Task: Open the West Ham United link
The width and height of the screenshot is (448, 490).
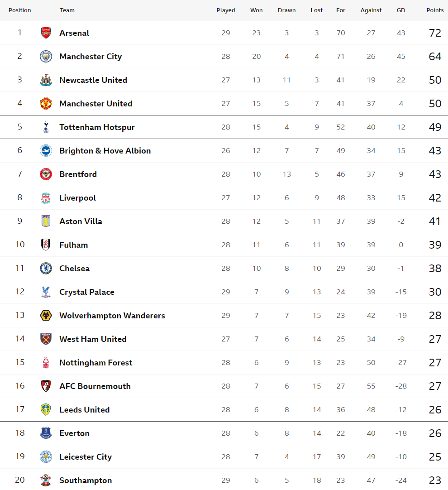Action: point(93,339)
